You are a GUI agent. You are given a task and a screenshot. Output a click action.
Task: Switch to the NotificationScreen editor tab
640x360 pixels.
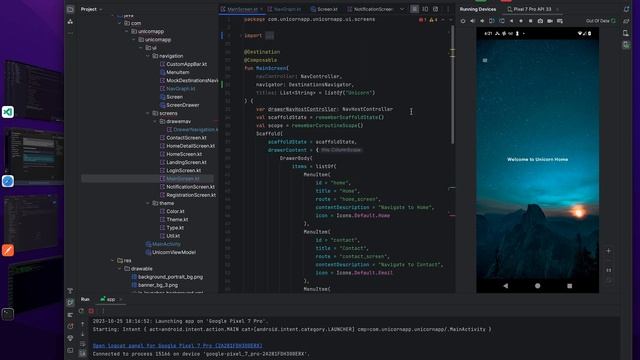pos(370,9)
